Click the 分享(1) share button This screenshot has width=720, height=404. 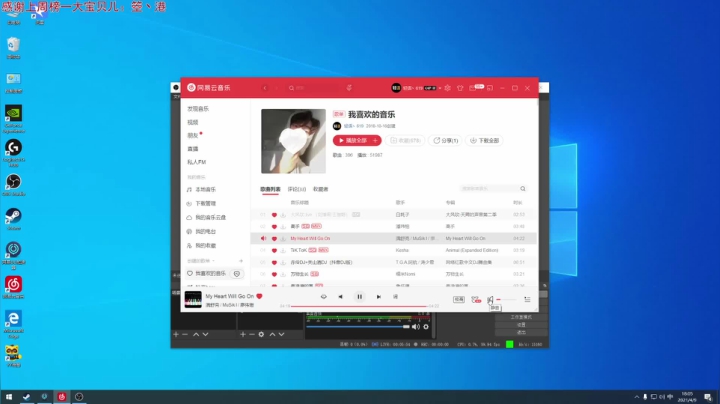click(x=445, y=140)
